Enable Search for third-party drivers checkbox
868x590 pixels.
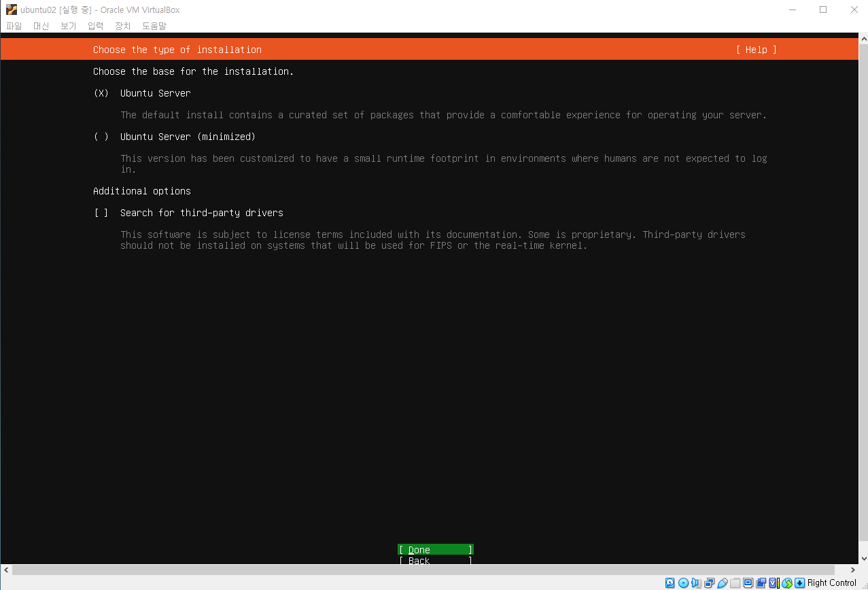pos(101,213)
